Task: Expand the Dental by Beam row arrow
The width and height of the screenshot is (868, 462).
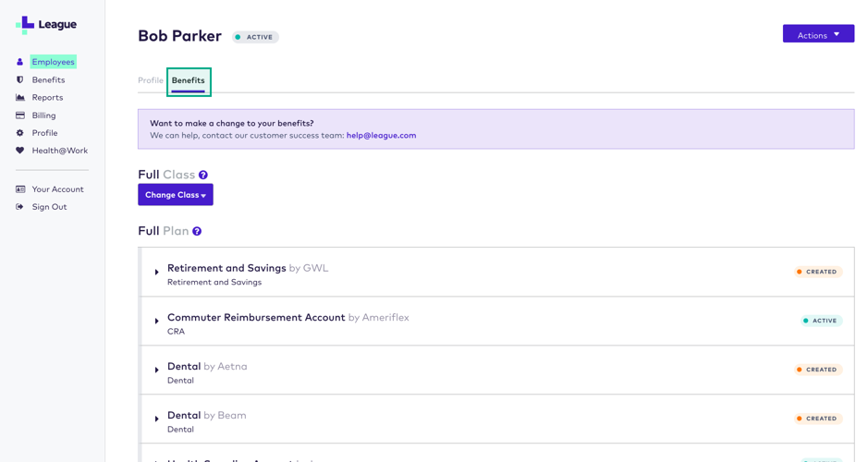Action: [156, 419]
